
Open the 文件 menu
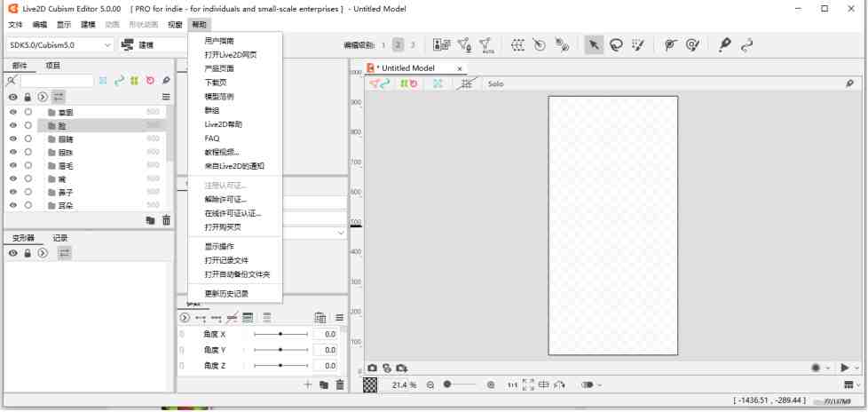tap(15, 24)
